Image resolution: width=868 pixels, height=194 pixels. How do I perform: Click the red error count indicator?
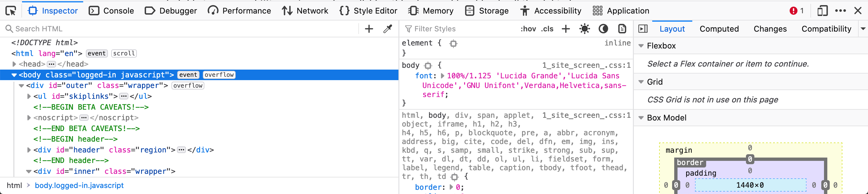(x=797, y=11)
